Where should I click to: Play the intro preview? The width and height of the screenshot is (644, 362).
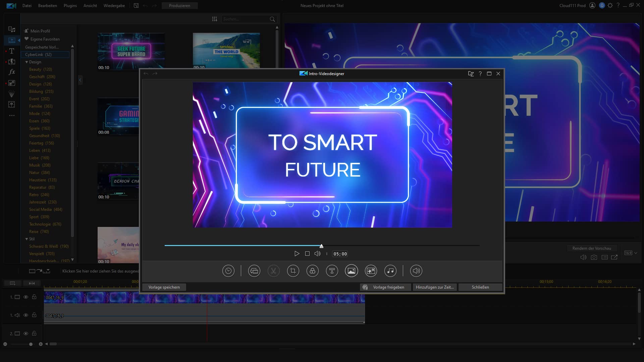(297, 254)
